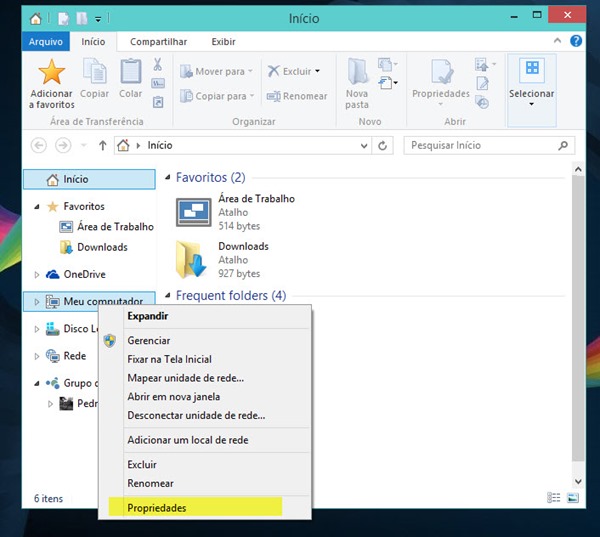Switch to large icons view icon
This screenshot has width=600, height=537.
click(573, 498)
